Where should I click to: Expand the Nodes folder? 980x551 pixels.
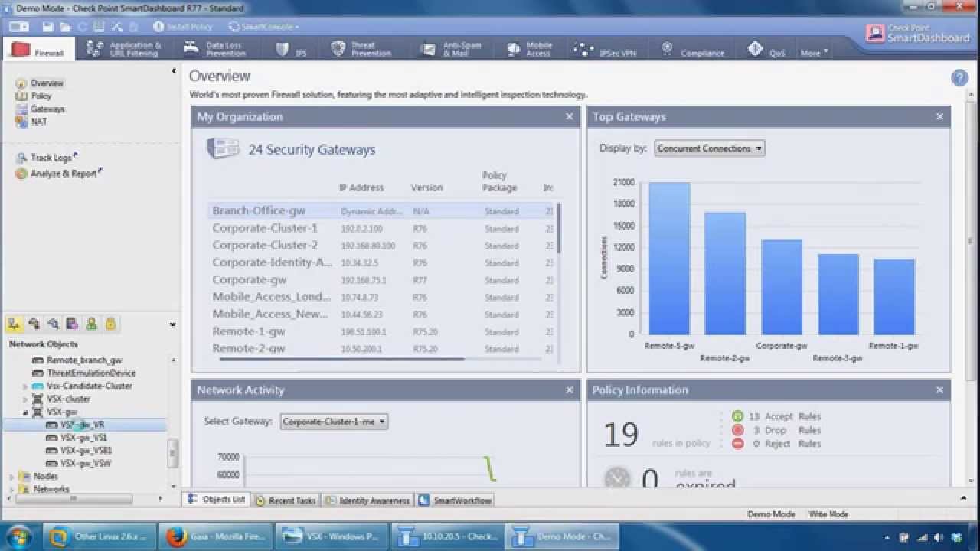point(11,477)
